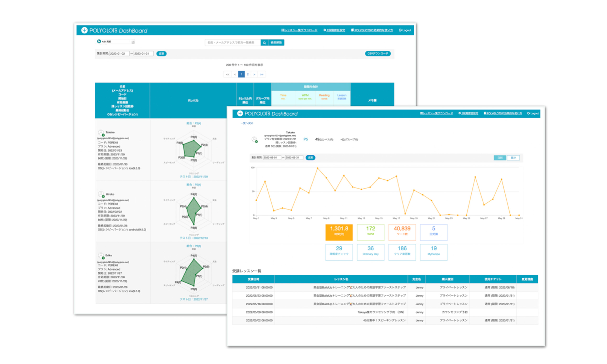The width and height of the screenshot is (607, 364).
Task: Click Logout in front window header
Action: (533, 113)
